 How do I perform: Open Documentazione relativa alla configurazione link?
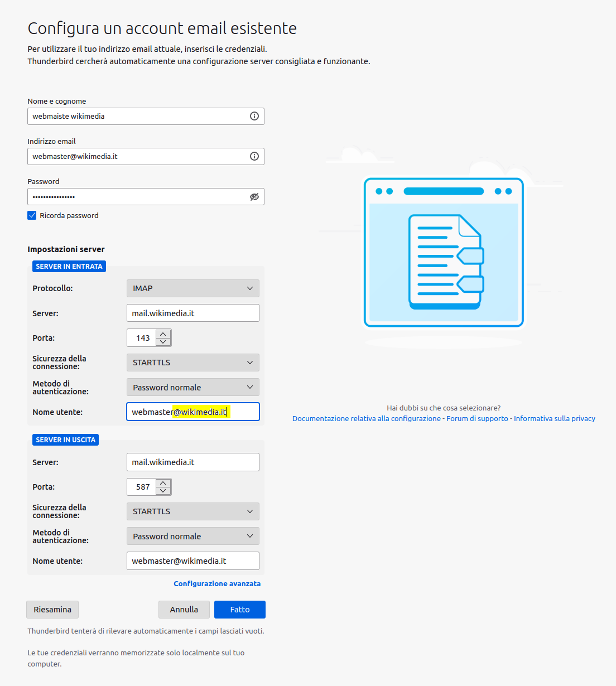tap(366, 418)
